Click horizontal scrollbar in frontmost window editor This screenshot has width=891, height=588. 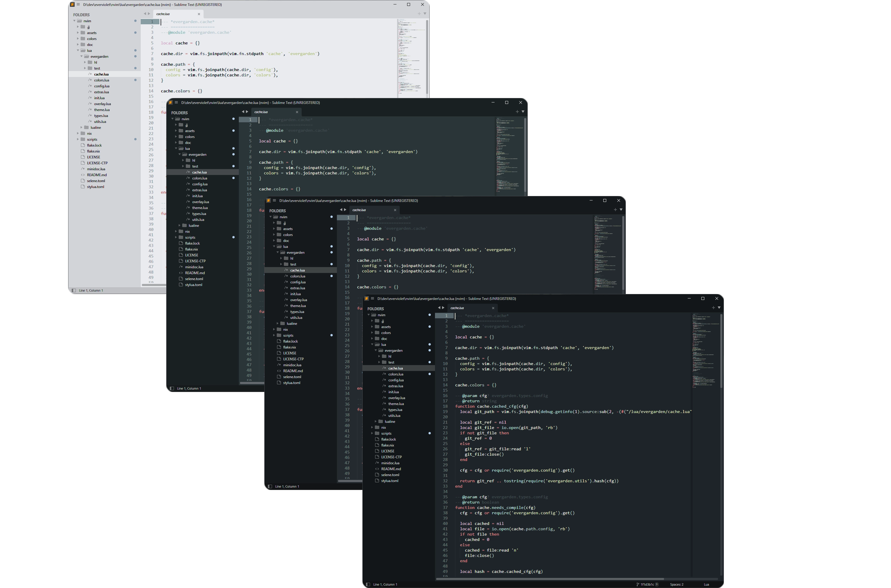tap(550, 579)
